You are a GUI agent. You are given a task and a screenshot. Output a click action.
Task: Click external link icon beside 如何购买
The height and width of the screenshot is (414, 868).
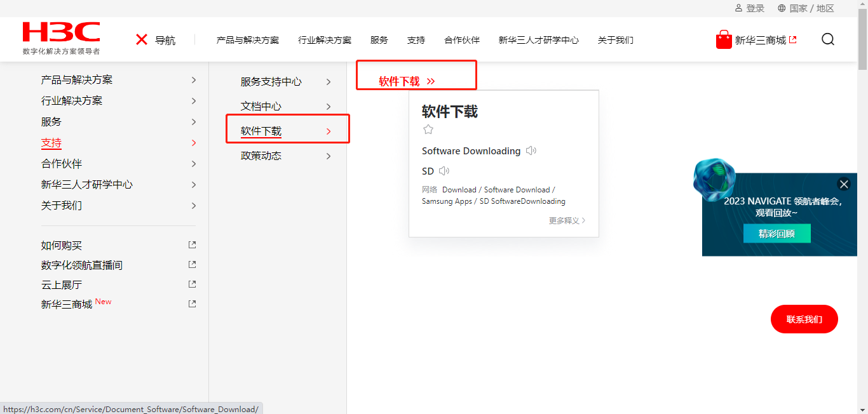(193, 245)
